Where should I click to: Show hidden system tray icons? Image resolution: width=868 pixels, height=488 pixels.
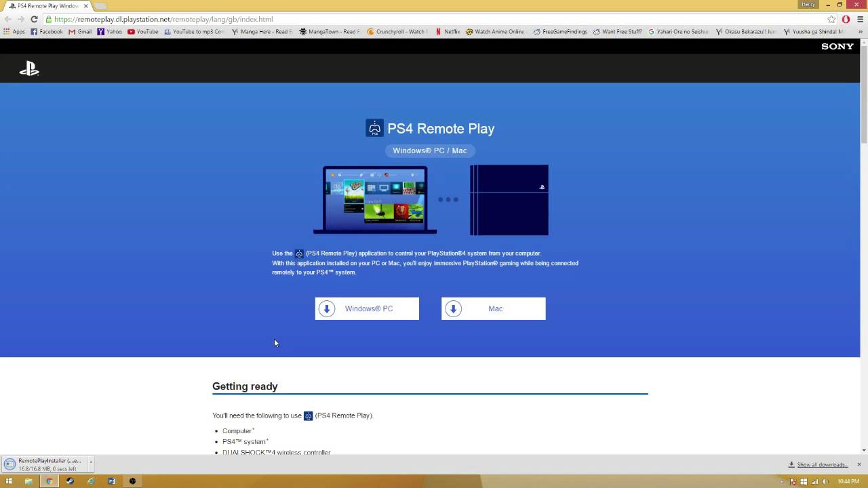click(782, 481)
